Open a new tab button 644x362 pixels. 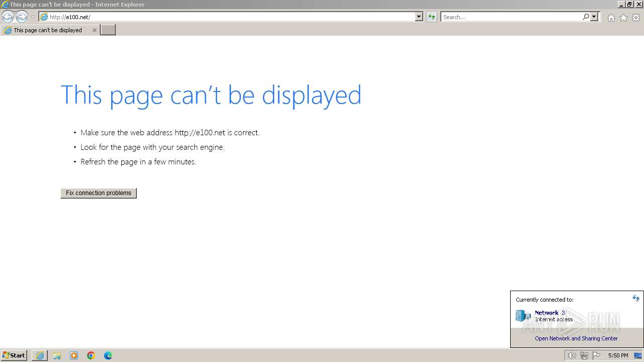(108, 30)
